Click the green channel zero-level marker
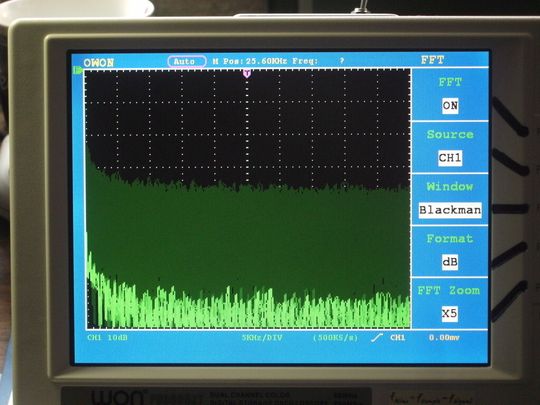Viewport: 540px width, 405px height. point(78,71)
